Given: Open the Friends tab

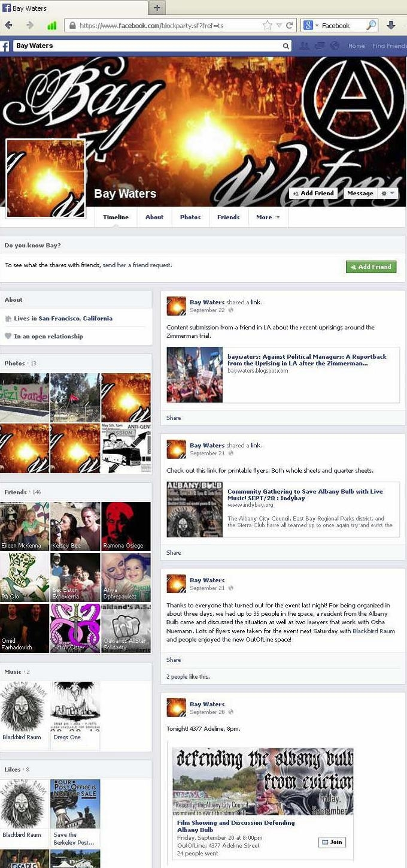Looking at the screenshot, I should [x=228, y=217].
